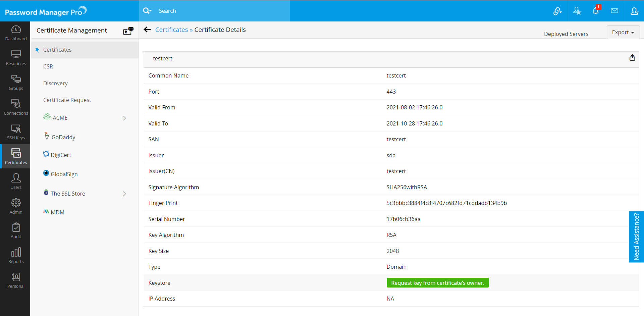Screen dimensions: 644x316
Task: Click Request key from certificate's owner
Action: (x=437, y=283)
